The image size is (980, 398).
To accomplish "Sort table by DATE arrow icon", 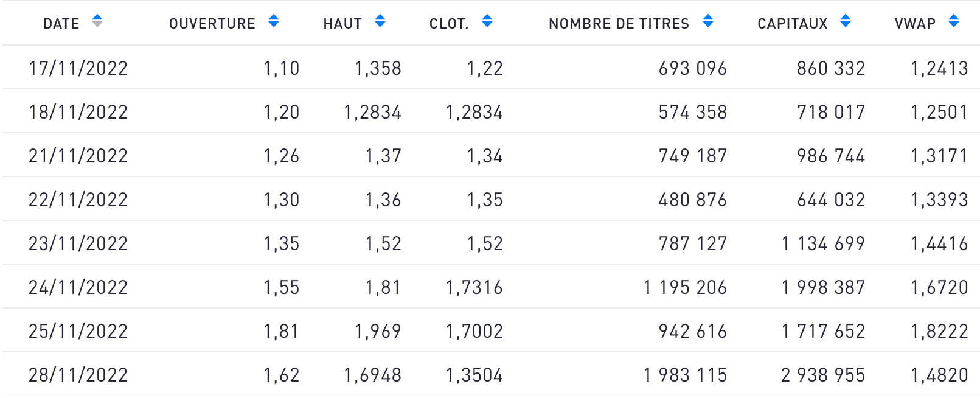I will pos(97,21).
